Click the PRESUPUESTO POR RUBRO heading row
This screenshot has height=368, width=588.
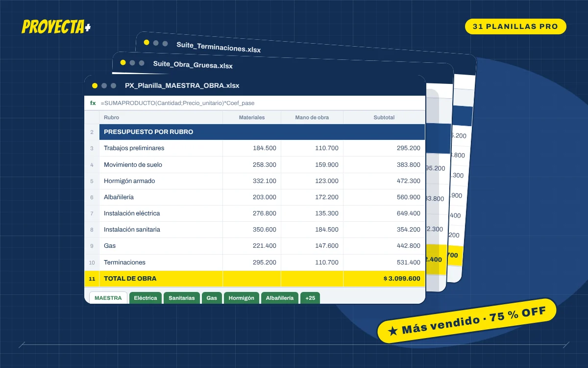[x=262, y=132]
